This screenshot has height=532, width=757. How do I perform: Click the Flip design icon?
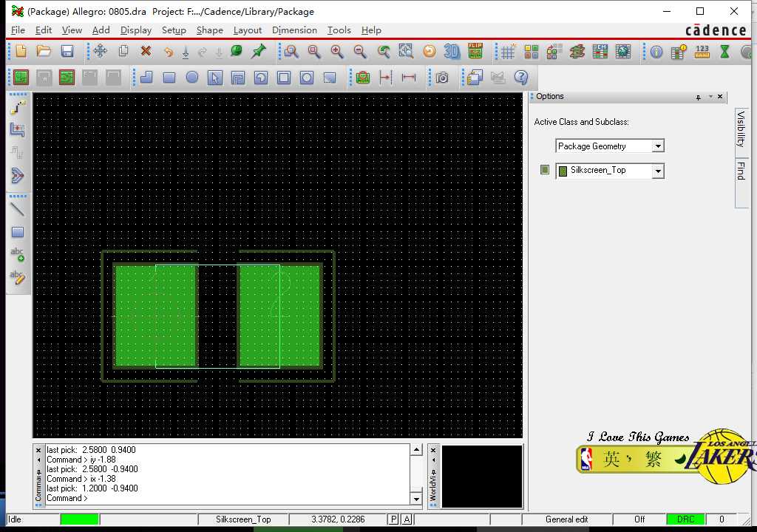475,51
